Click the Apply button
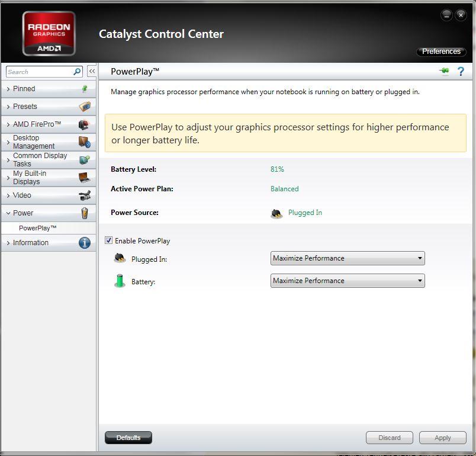476x456 pixels. [443, 438]
